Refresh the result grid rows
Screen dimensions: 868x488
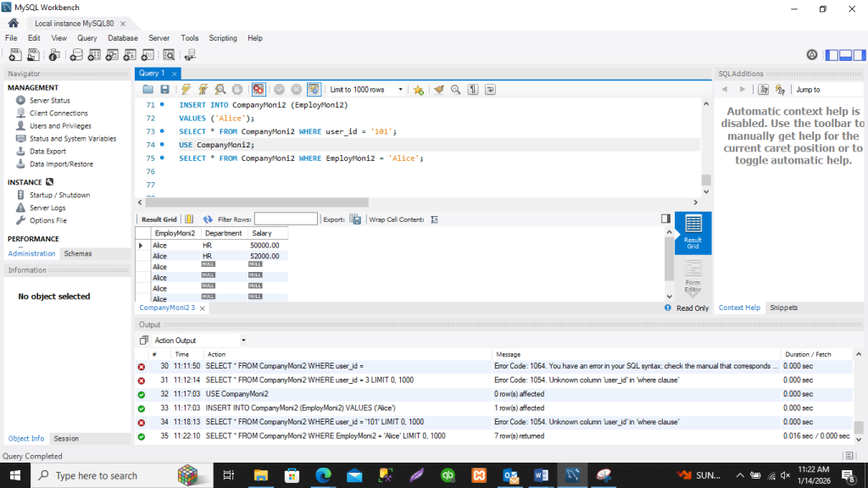(209, 219)
